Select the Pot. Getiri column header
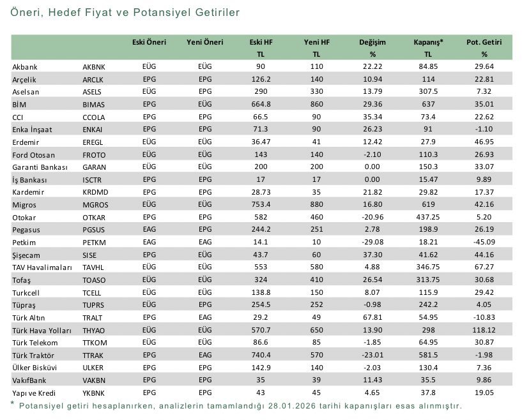 click(484, 42)
